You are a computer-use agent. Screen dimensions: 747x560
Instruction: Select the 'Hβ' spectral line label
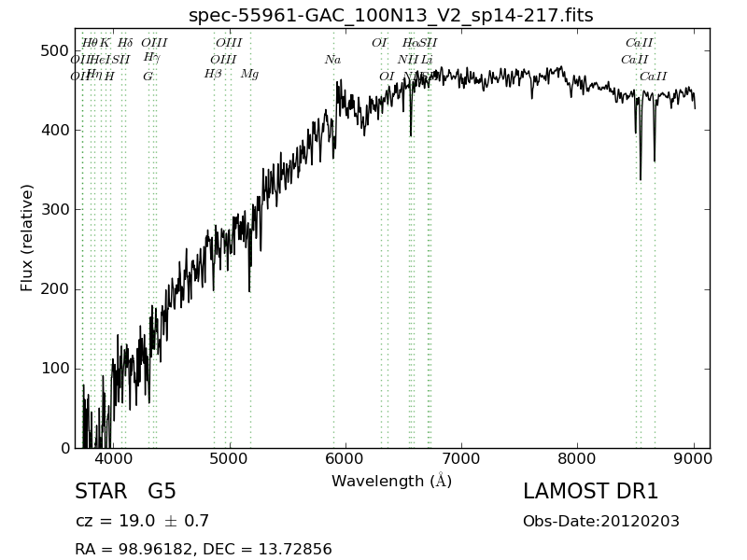point(213,75)
